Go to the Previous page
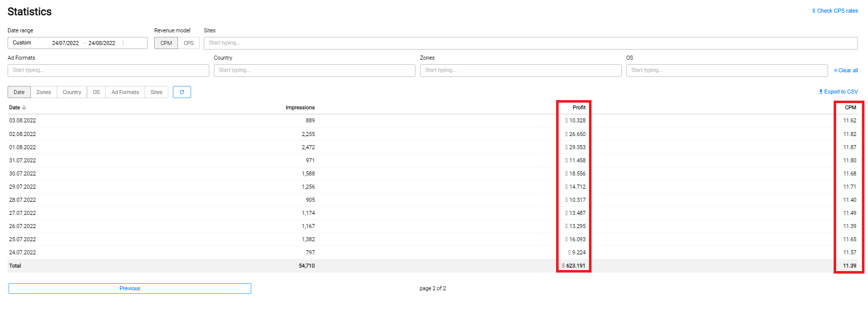 coord(129,288)
